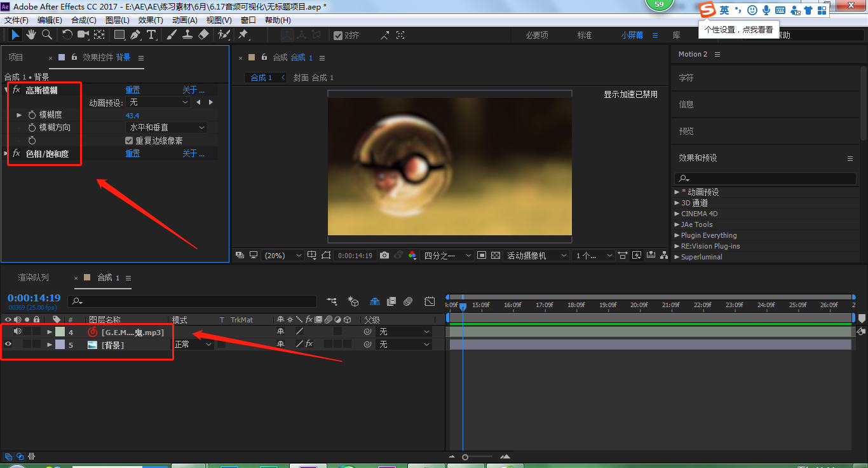Click the 43.4 blur amount value
The height and width of the screenshot is (468, 868).
tap(132, 115)
